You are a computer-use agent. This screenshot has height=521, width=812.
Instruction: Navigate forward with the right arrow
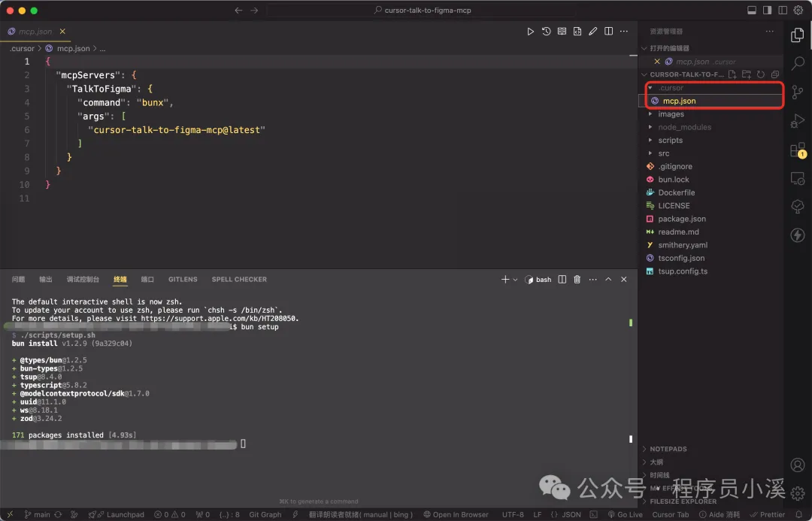click(x=254, y=11)
